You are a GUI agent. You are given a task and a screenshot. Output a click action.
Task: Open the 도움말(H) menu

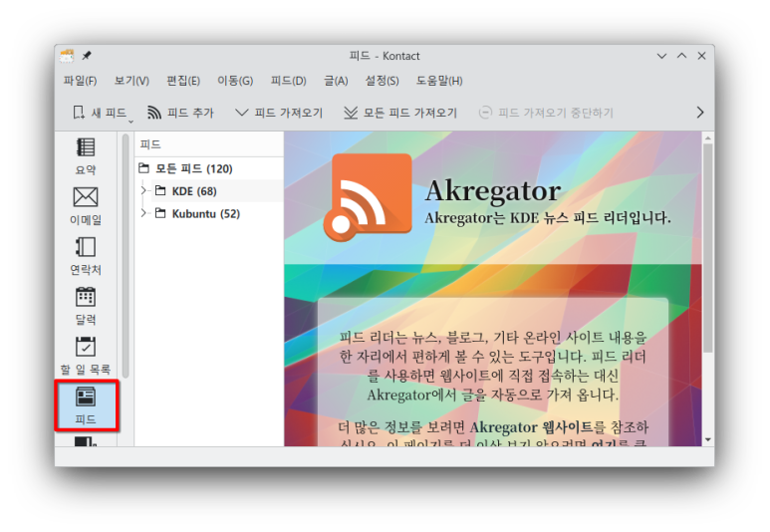pos(439,81)
